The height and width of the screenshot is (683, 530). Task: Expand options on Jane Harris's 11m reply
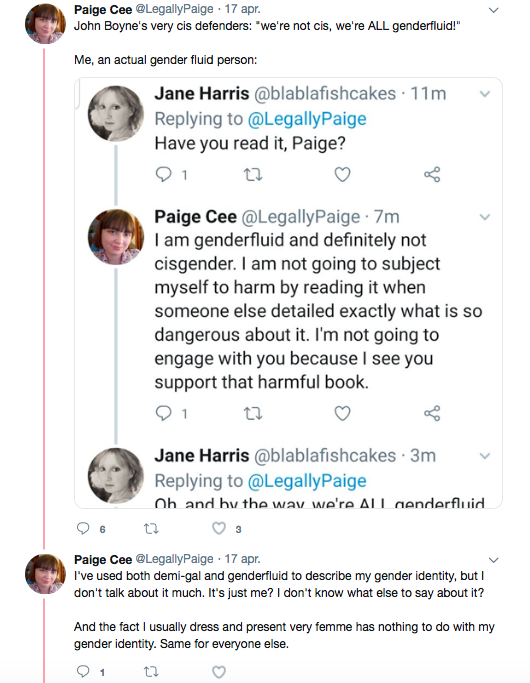coord(485,94)
